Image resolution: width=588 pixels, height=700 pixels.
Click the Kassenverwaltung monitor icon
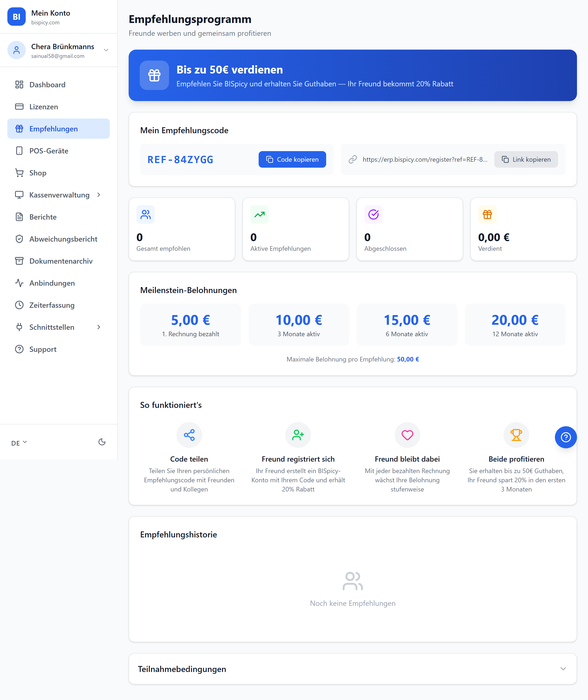pyautogui.click(x=19, y=195)
